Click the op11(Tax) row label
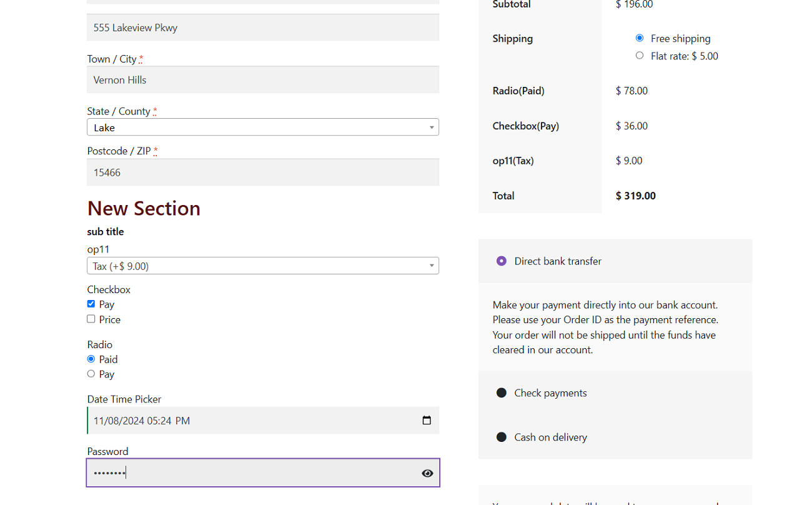Screen dimensions: 812x505 (x=513, y=161)
